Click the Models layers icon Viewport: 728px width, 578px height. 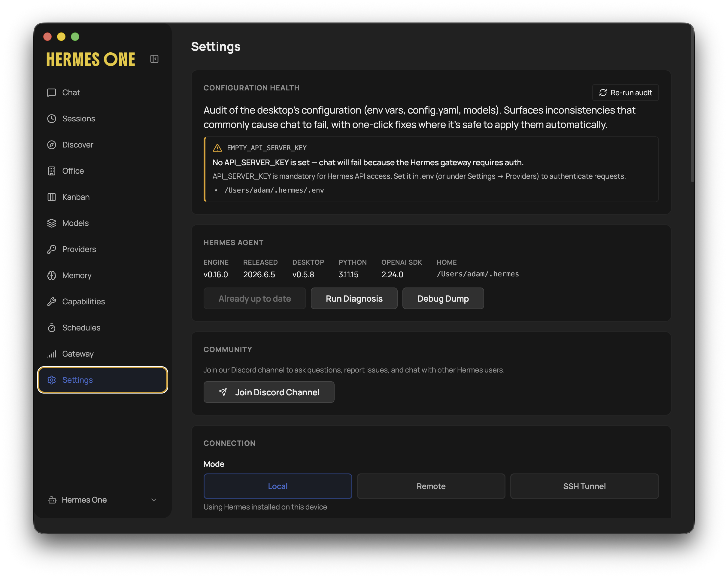pyautogui.click(x=52, y=223)
